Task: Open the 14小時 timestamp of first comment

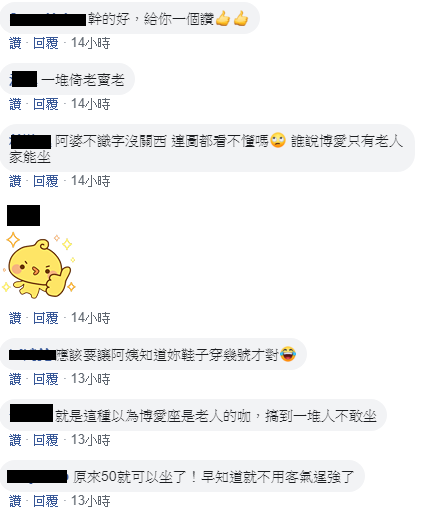Action: click(91, 43)
